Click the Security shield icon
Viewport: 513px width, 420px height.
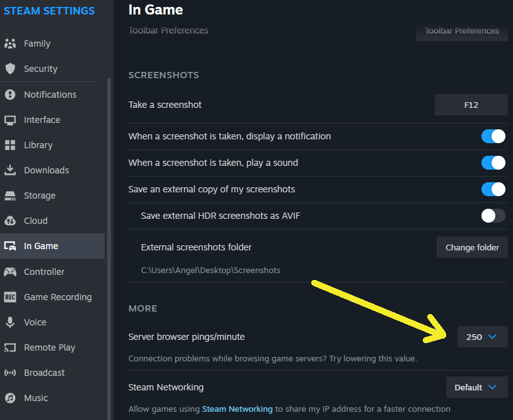pyautogui.click(x=10, y=69)
